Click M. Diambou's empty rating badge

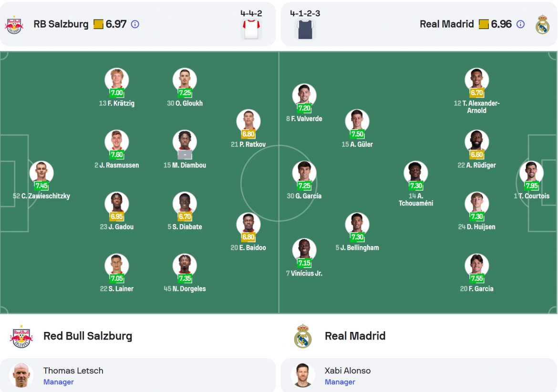pos(185,155)
